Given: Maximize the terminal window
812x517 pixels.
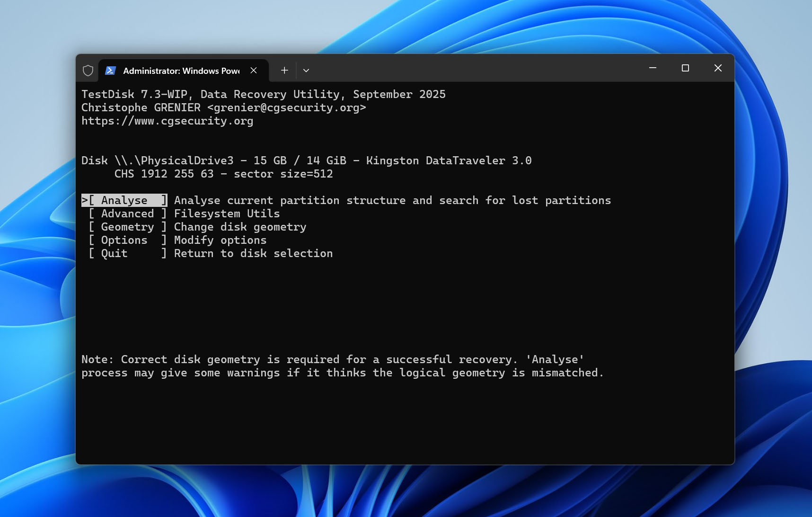Looking at the screenshot, I should [x=685, y=68].
